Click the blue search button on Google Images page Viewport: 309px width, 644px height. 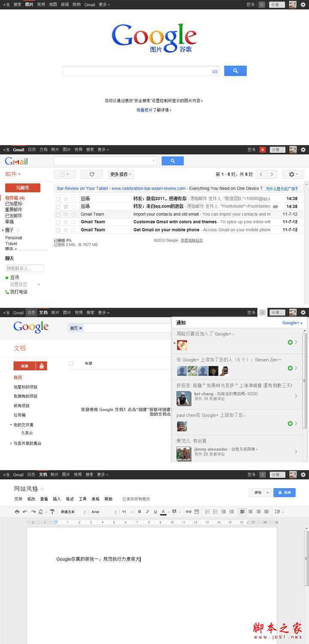pos(235,71)
